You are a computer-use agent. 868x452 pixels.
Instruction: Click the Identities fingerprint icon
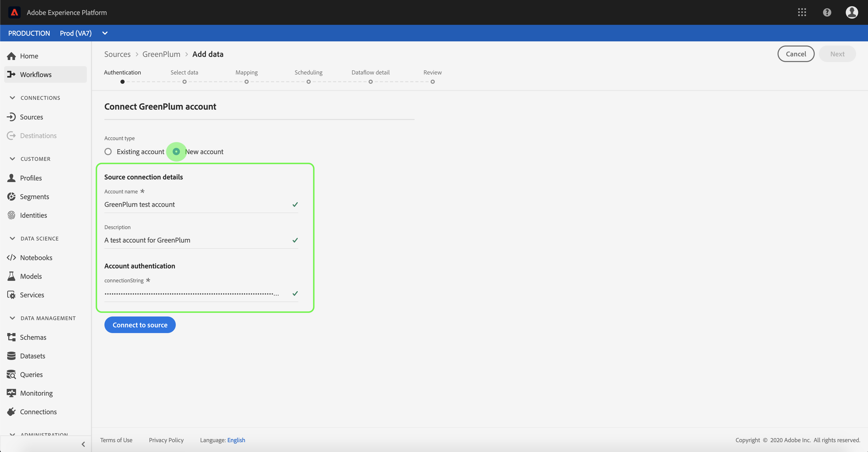(11, 215)
